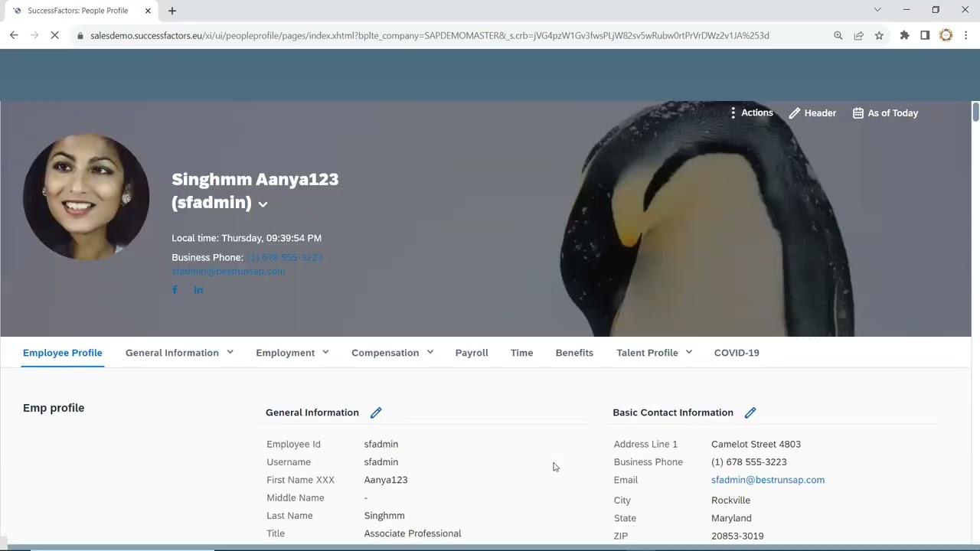Click the Local time text in header
980x551 pixels.
(247, 238)
